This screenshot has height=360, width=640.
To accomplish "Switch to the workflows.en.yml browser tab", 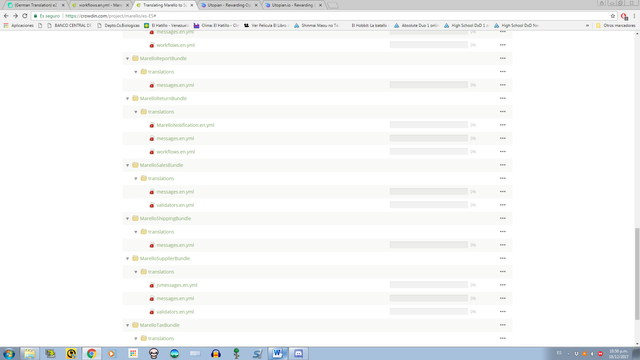I will tap(100, 5).
